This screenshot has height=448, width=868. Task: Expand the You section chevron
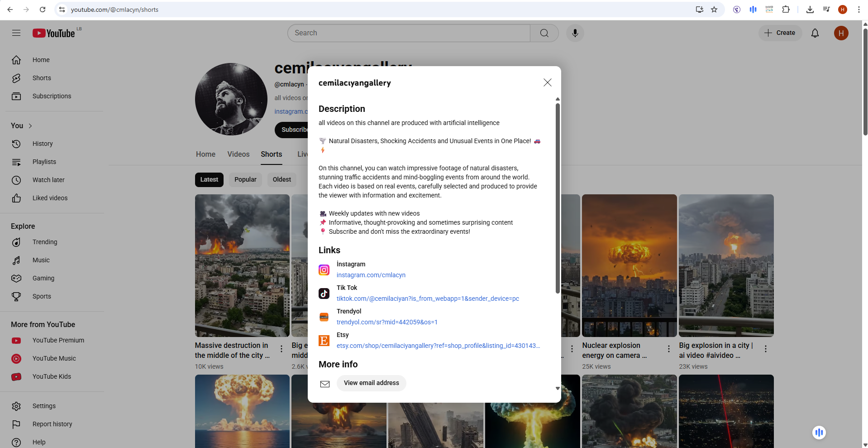(x=30, y=126)
